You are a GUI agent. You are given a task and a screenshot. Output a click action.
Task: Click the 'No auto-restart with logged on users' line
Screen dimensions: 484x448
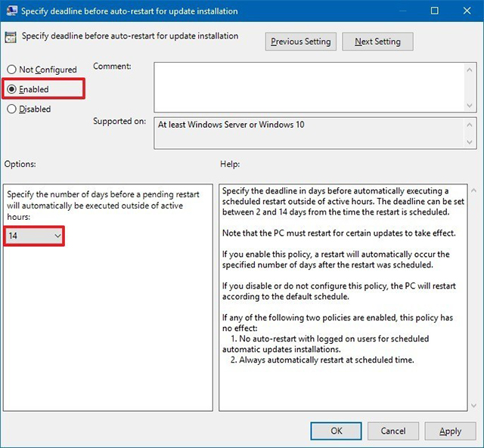(x=326, y=344)
